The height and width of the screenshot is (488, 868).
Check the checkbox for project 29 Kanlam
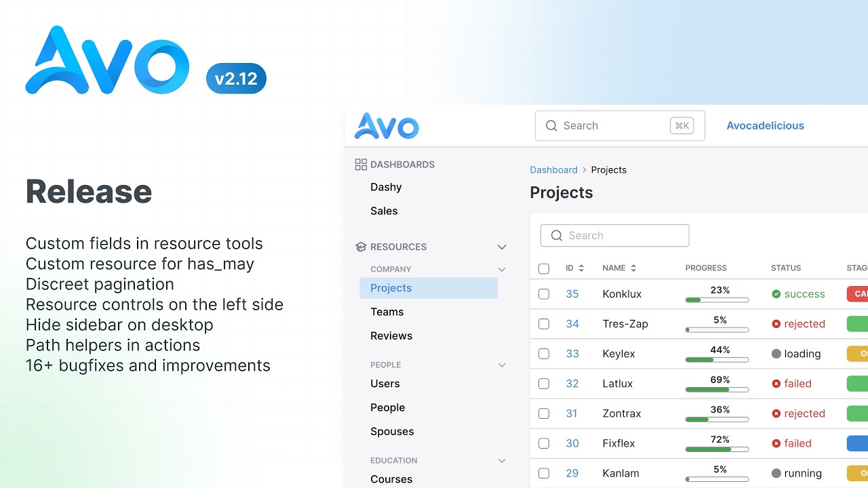(x=544, y=473)
